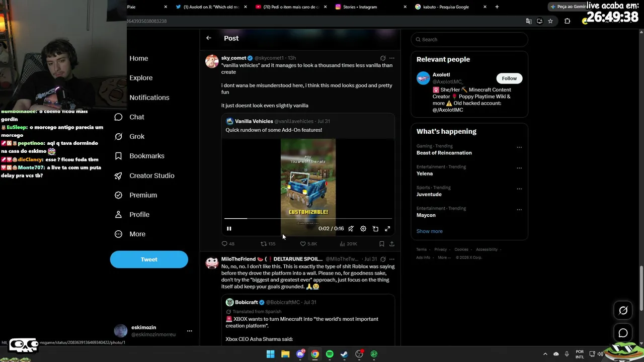
Task: Open more options for Beast of Reincarnation trend
Action: pos(519,147)
